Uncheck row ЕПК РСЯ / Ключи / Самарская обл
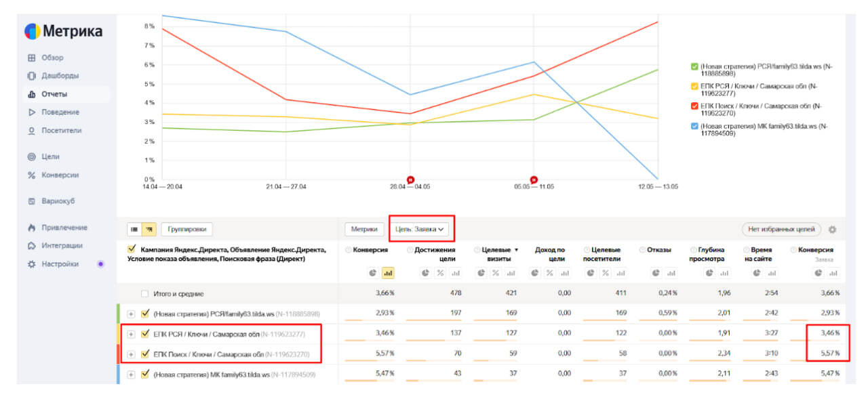 (x=144, y=334)
